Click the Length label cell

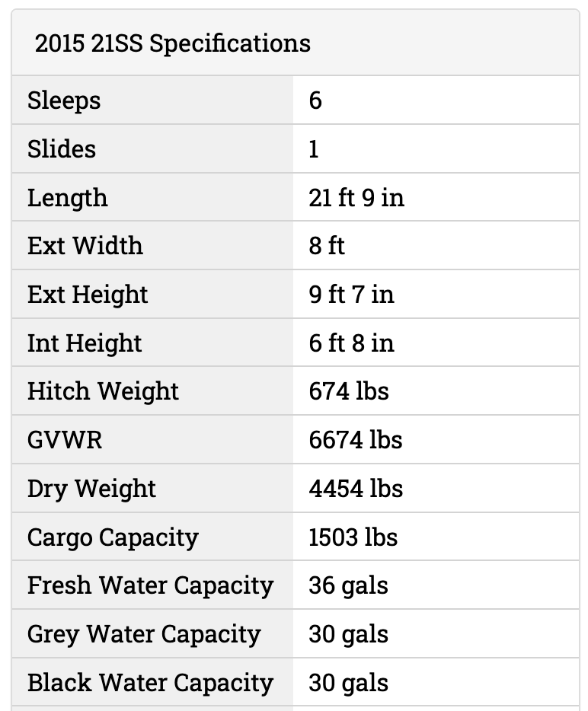coord(68,198)
